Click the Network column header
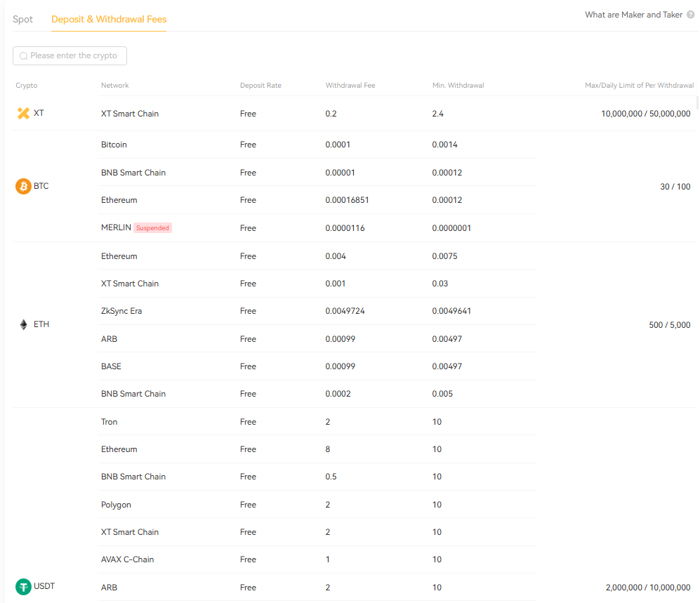The height and width of the screenshot is (603, 700). click(114, 85)
